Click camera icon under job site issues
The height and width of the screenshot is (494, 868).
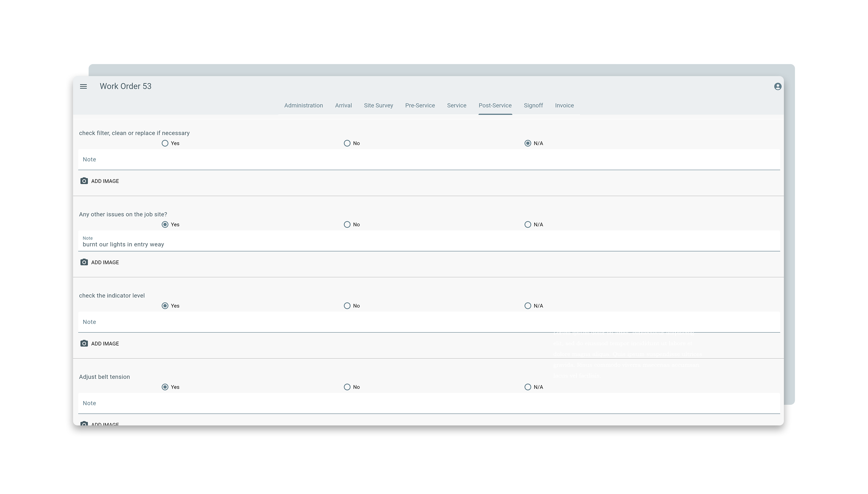tap(84, 262)
